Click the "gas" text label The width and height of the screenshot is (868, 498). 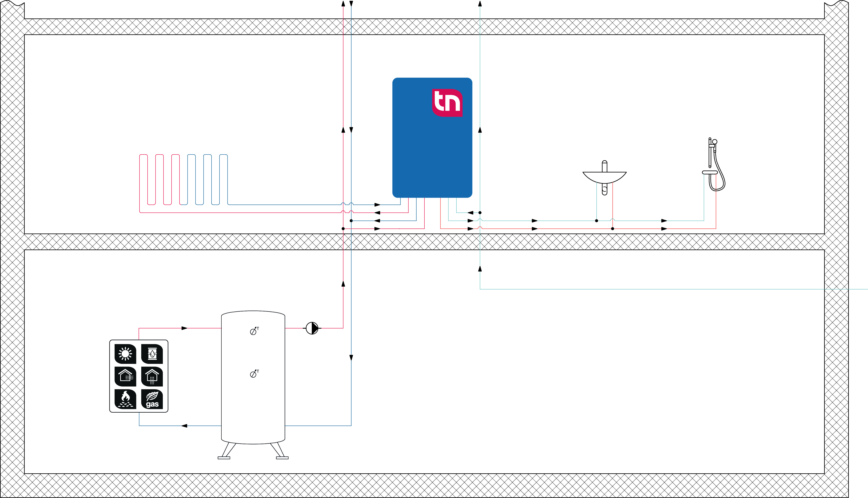click(x=152, y=404)
